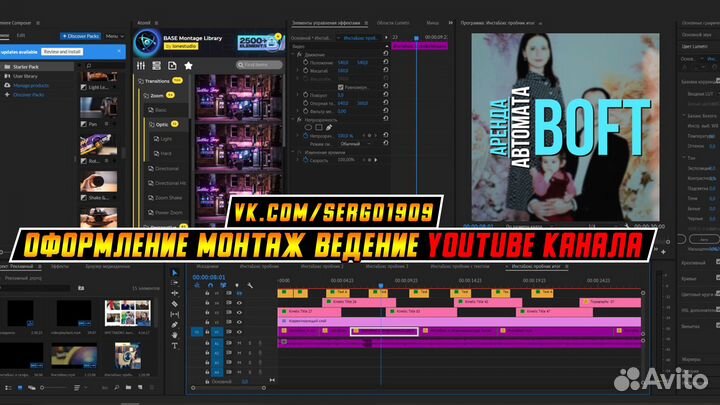Image resolution: width=720 pixels, height=405 pixels.
Task: Click the Atomx list view icon
Action: pyautogui.click(x=157, y=65)
